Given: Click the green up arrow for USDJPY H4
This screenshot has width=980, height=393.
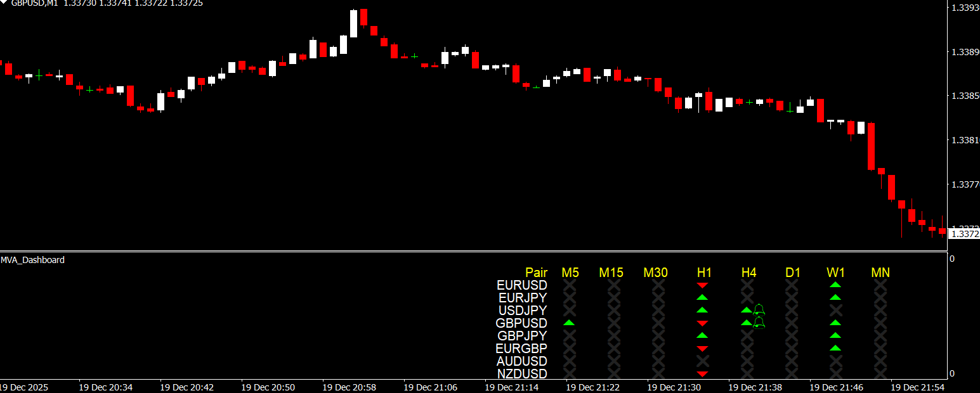Looking at the screenshot, I should coord(747,310).
